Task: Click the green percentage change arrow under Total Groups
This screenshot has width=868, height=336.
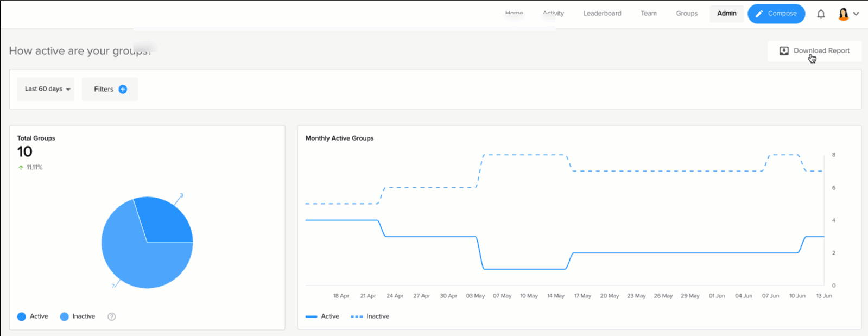Action: pyautogui.click(x=21, y=168)
